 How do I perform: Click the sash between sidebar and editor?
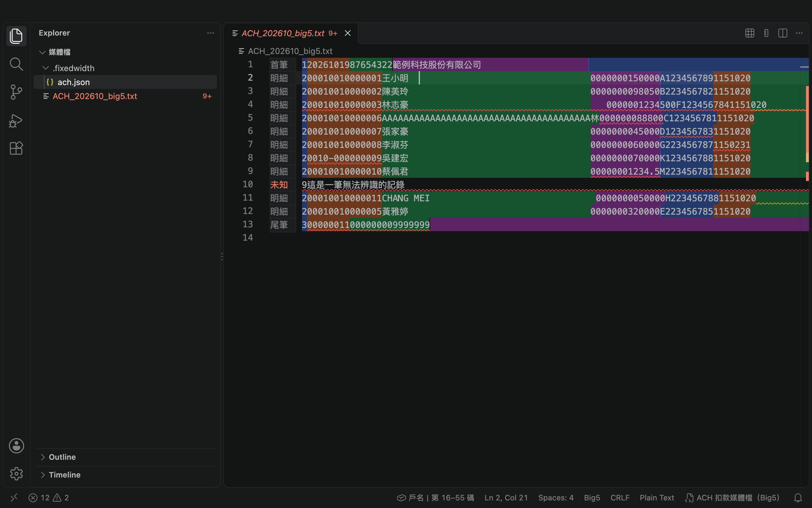coord(222,256)
